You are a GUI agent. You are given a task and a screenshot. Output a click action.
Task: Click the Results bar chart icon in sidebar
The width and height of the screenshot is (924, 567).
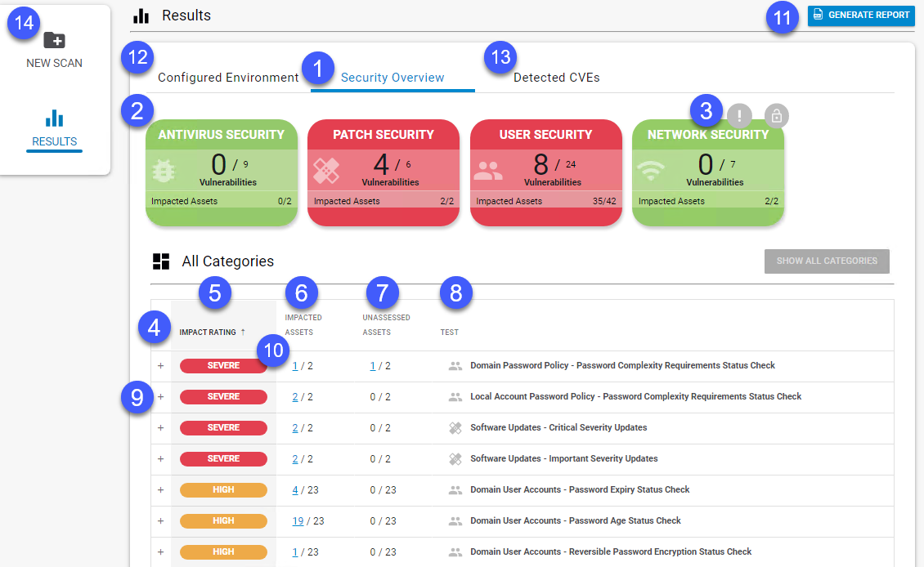coord(54,118)
